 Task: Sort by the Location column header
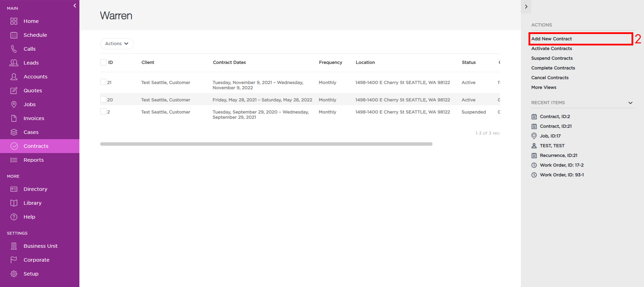(365, 62)
